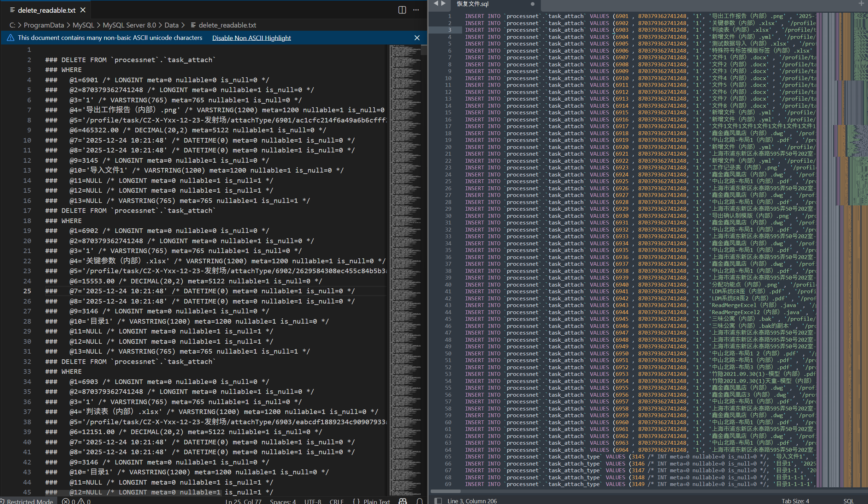Toggle Sublime side bar switch icon

(x=438, y=500)
